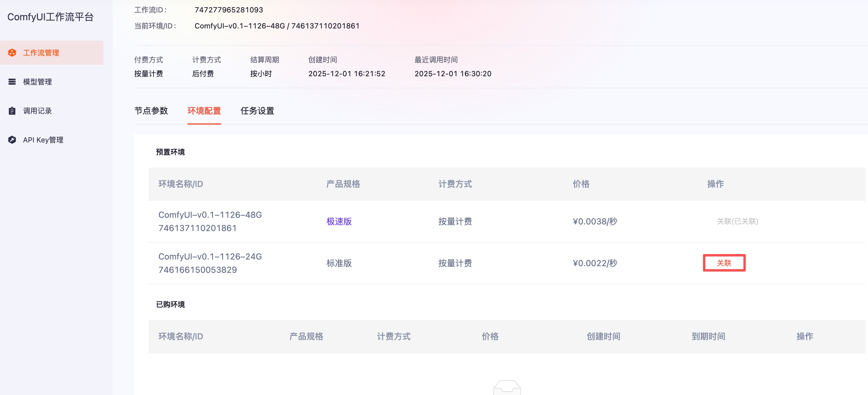
Task: Click the ComfyUI-v0.1-1126-48G environment name
Action: (210, 215)
